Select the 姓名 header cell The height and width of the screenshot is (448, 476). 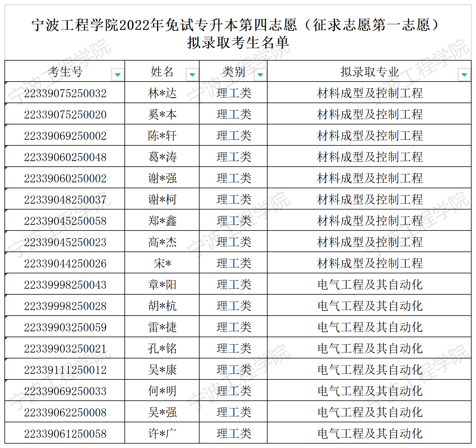click(162, 71)
